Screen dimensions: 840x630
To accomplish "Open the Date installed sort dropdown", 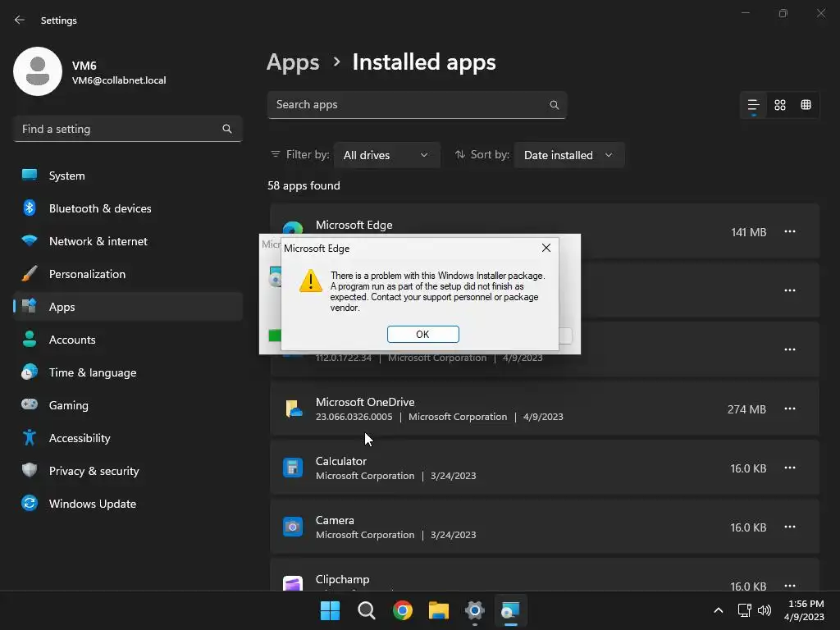I will pyautogui.click(x=569, y=155).
